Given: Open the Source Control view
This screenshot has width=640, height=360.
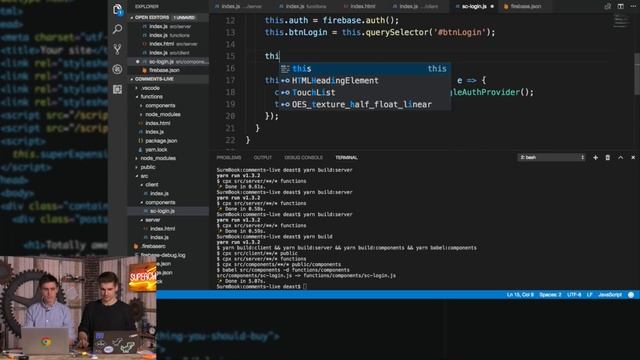Looking at the screenshot, I should coord(118,49).
